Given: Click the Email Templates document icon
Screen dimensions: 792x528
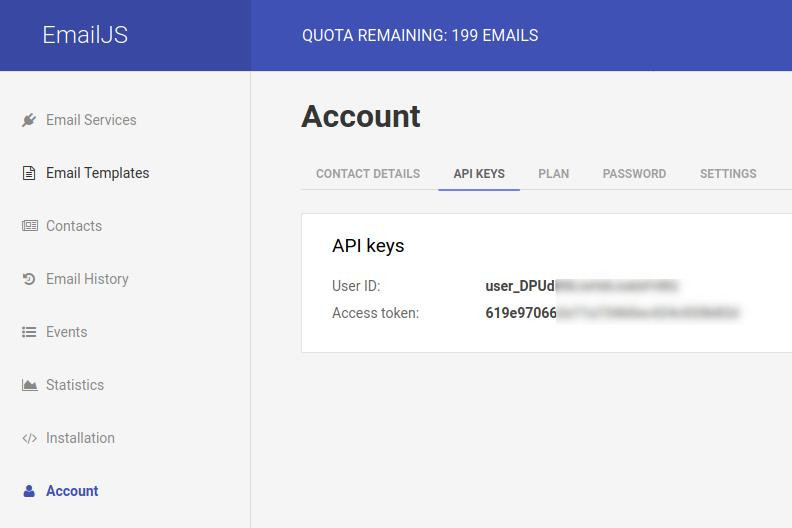Looking at the screenshot, I should 29,173.
